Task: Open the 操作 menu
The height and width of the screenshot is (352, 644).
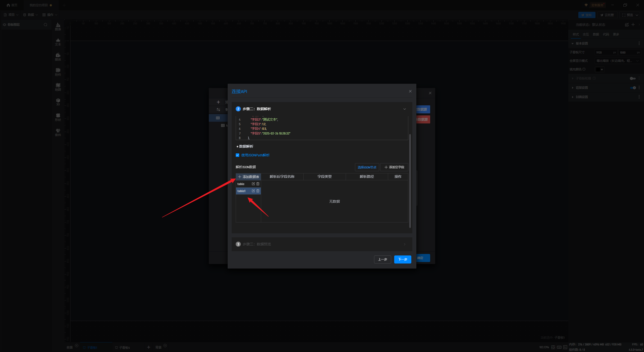Action: (50, 15)
